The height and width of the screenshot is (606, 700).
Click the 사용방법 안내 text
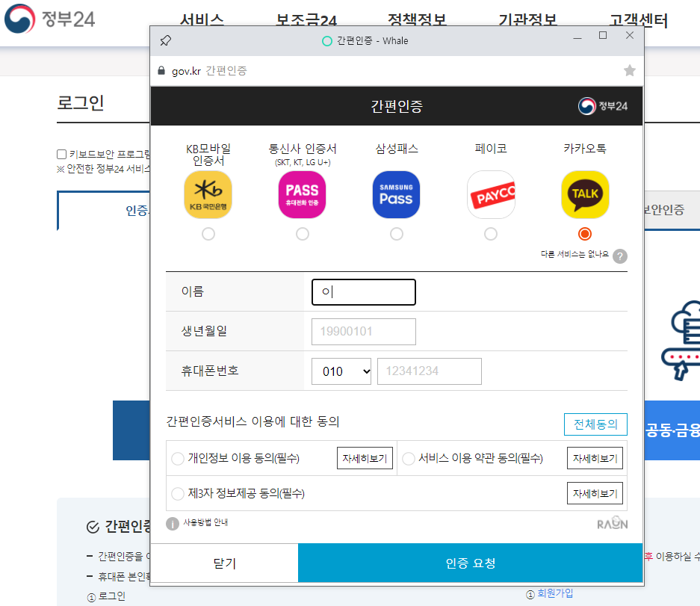[x=205, y=522]
